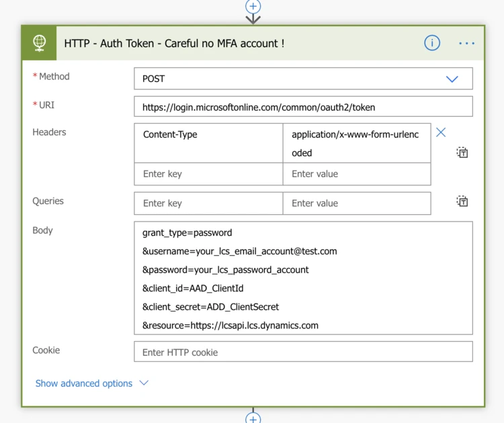Click the Cookie input field
Viewport: 504px width, 423px height.
(303, 352)
